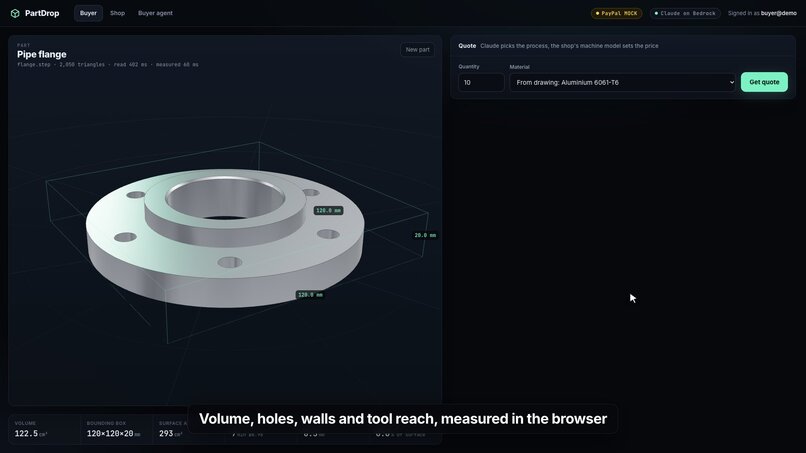Click the 120.0 mm label near top hole
This screenshot has width=806, height=453.
coord(328,210)
